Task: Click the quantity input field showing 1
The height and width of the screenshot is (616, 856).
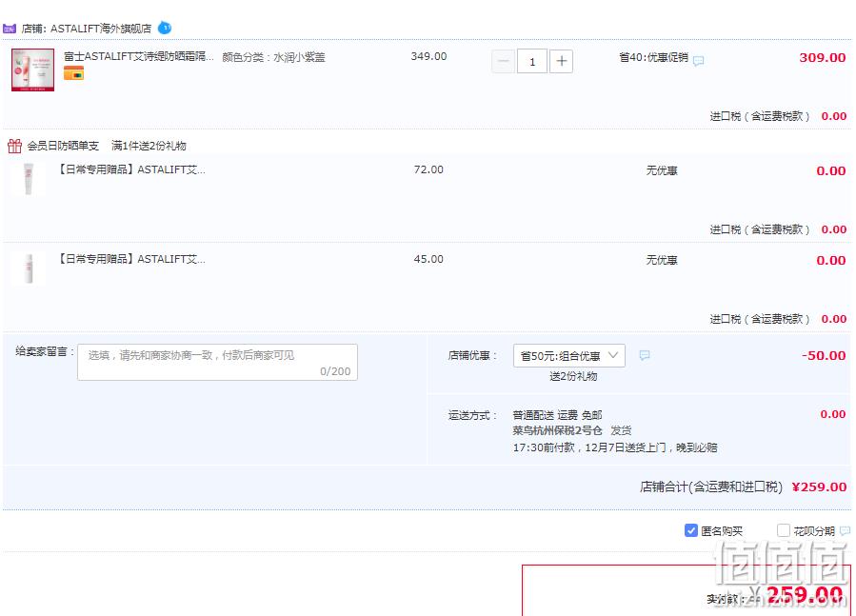Action: pos(532,61)
